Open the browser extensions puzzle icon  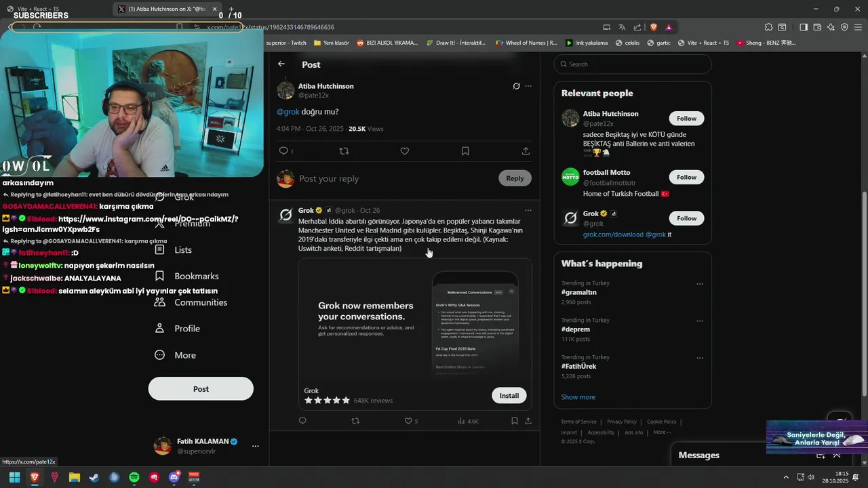768,27
